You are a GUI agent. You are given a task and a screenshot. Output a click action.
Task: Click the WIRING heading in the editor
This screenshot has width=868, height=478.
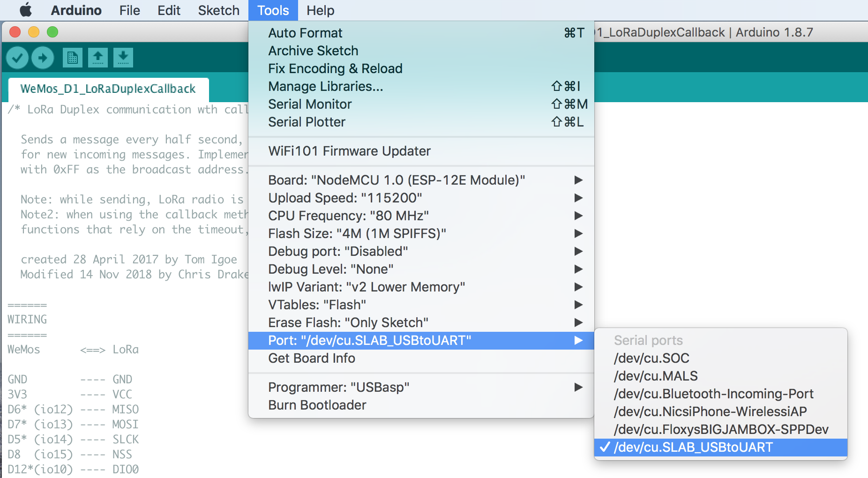pos(27,319)
